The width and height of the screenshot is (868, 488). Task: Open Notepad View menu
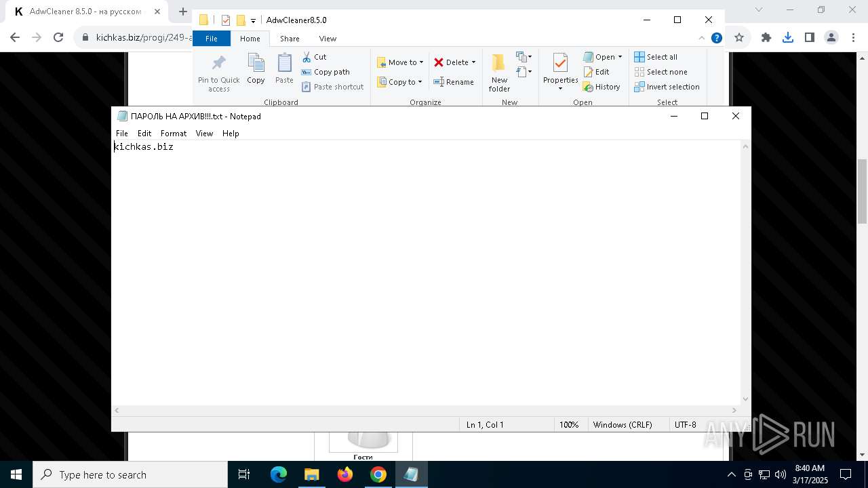click(x=204, y=134)
